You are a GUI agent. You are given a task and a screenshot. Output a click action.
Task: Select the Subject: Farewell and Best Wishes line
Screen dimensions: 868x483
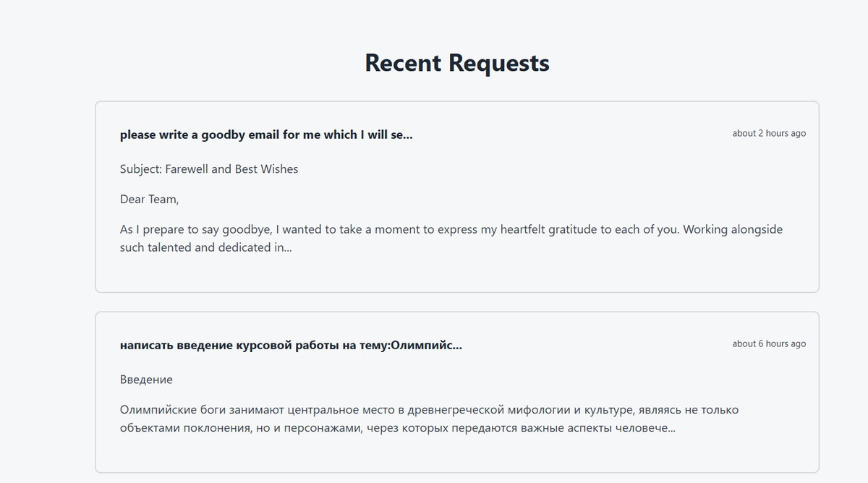tap(209, 169)
